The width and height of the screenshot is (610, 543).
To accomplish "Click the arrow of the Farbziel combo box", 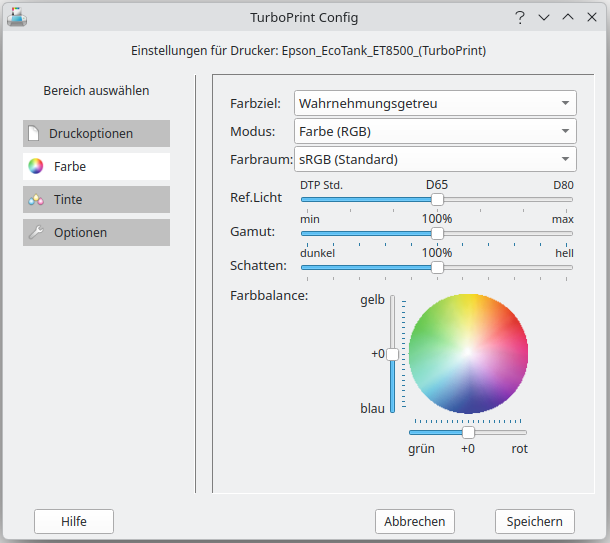I will 566,103.
